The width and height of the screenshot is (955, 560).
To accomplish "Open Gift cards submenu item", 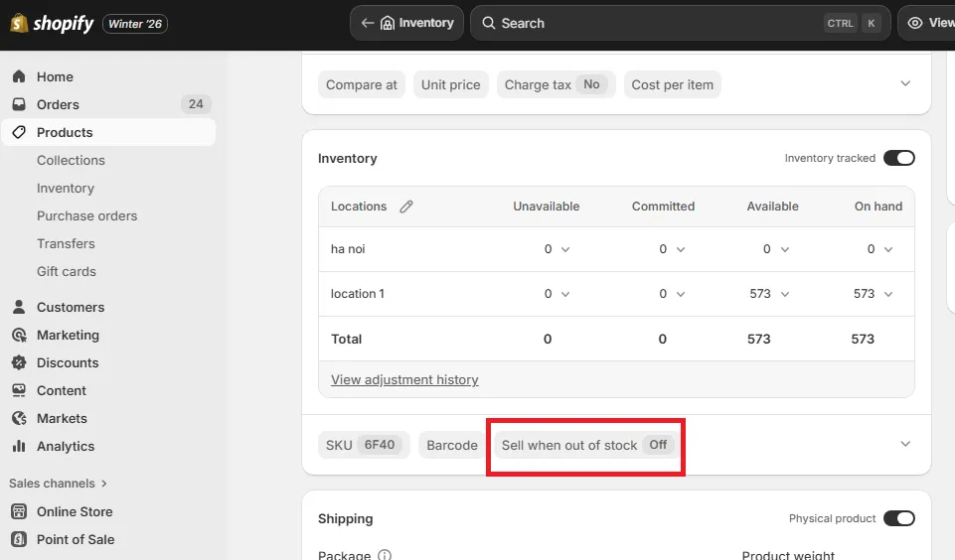I will (67, 271).
